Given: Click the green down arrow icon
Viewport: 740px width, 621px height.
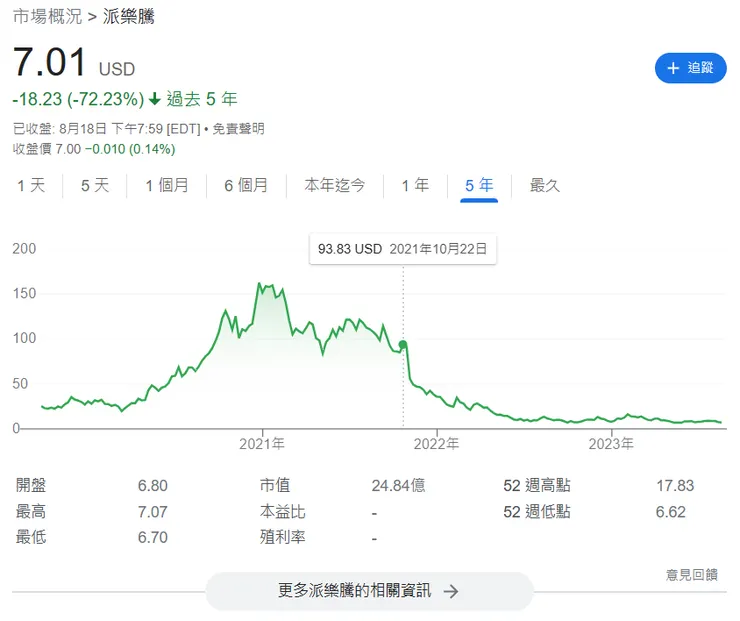Looking at the screenshot, I should coord(155,99).
